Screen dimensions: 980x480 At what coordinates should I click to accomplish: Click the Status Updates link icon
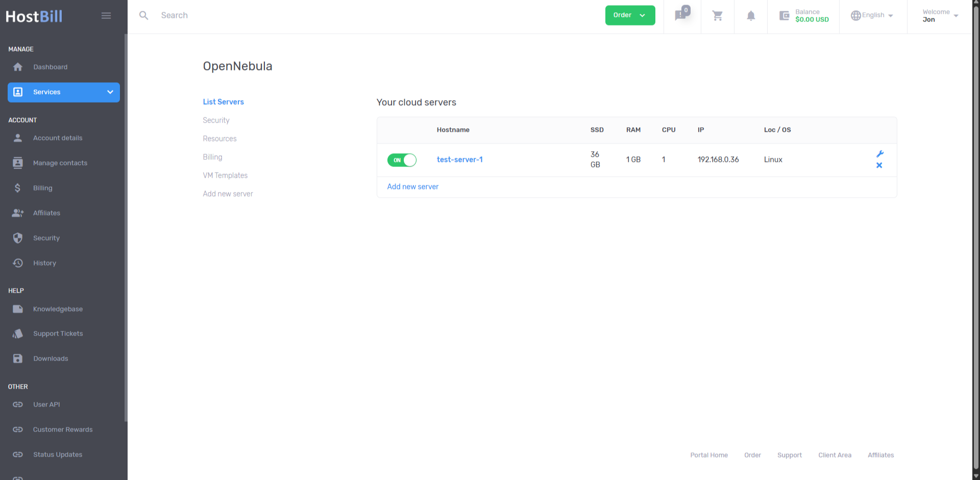(18, 454)
